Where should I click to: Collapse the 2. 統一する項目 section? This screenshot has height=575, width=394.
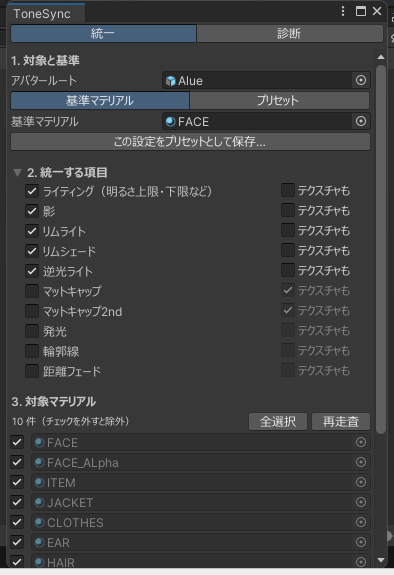tap(17, 172)
